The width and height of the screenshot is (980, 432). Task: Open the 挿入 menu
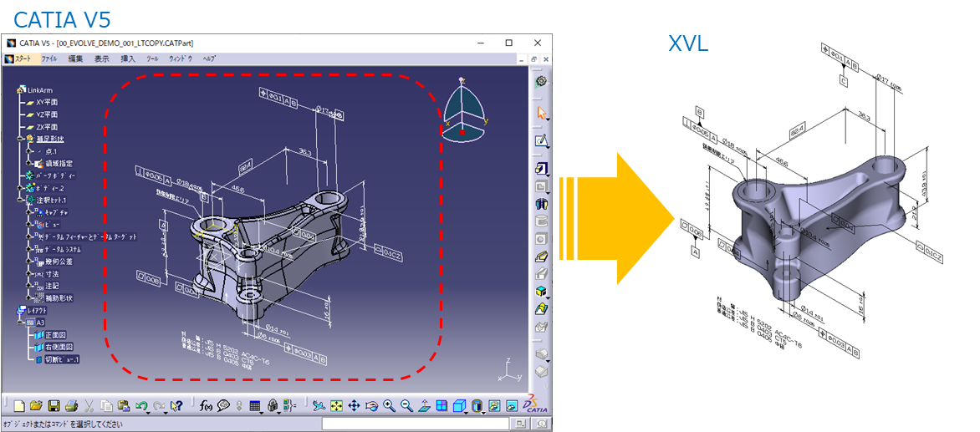point(127,58)
